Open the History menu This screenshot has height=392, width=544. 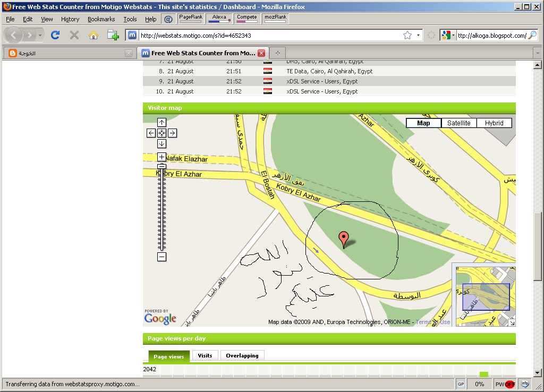pos(70,19)
